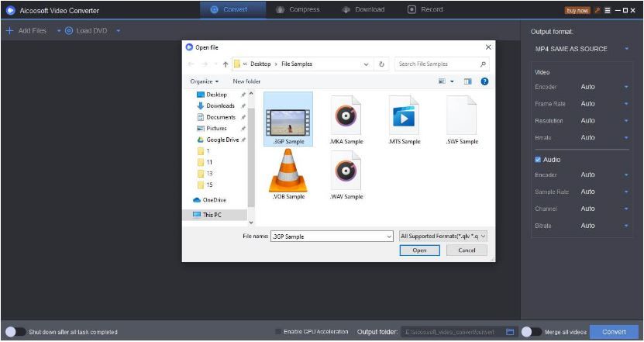644x342 pixels.
Task: Open the dialog help question-mark icon
Action: click(x=484, y=81)
